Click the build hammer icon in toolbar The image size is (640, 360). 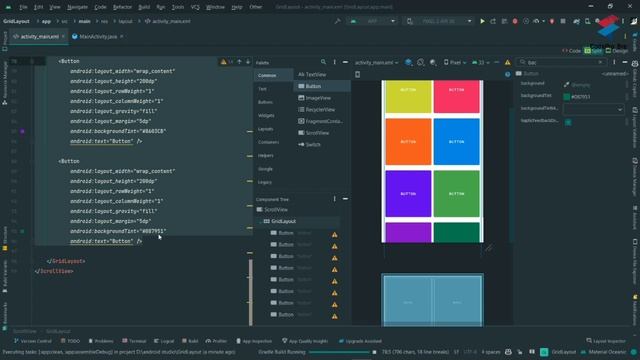pos(338,21)
